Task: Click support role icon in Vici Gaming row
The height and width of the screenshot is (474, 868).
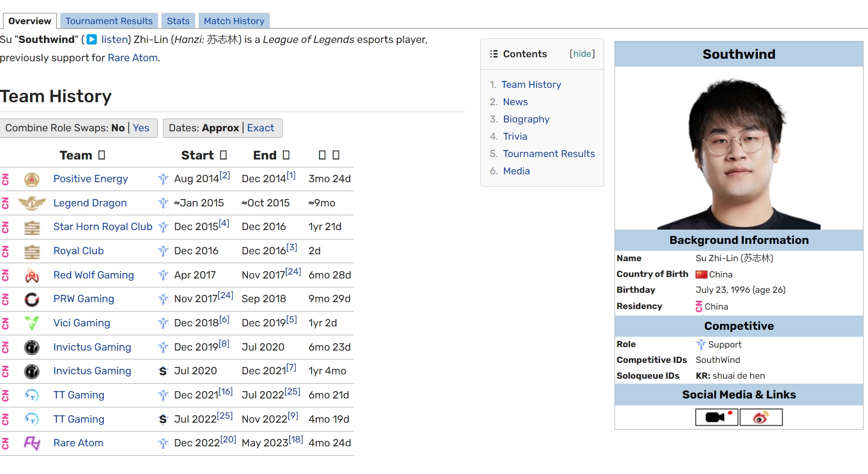Action: 164,323
